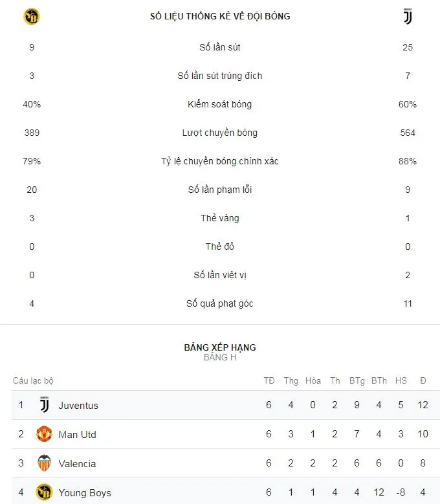Viewport: 440px width, 504px height.
Task: Click the 'Hòa' column header
Action: click(x=313, y=380)
